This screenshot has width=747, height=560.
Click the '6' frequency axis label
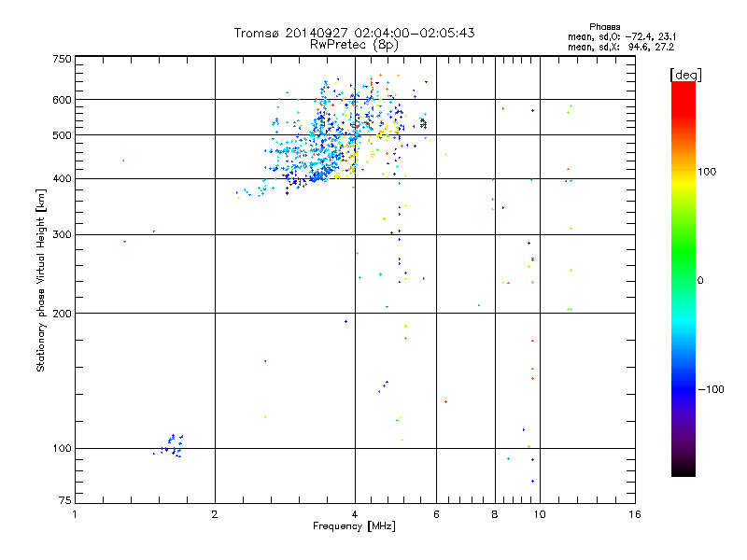(x=436, y=514)
